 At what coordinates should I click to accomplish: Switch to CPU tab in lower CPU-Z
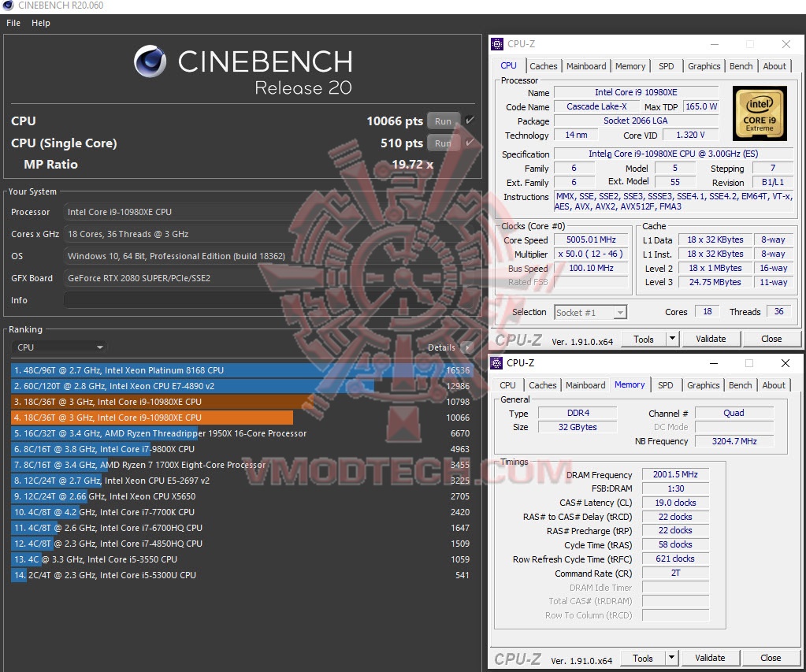pos(507,385)
